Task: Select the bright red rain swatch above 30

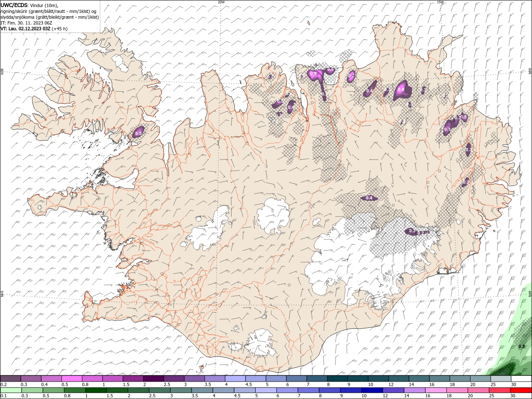Action: coord(520,390)
